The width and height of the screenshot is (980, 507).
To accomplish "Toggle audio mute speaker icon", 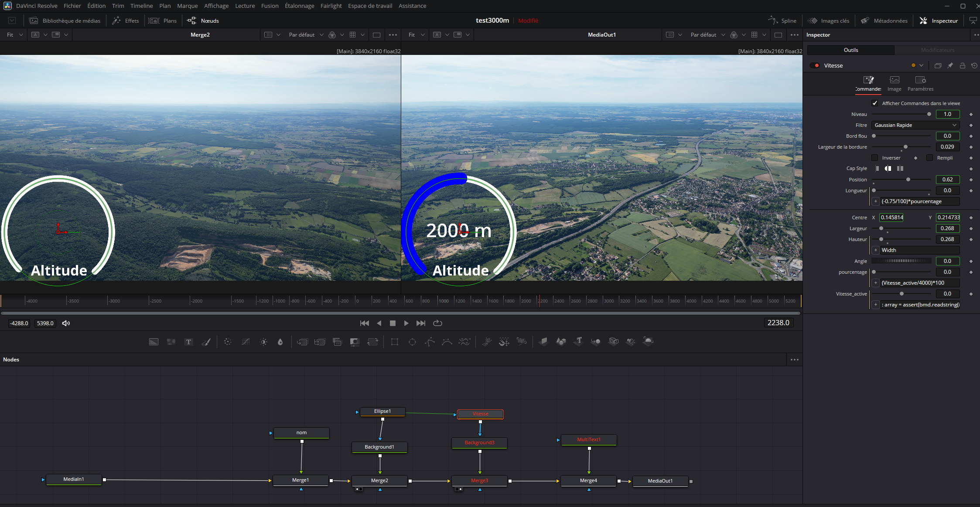I will (x=66, y=323).
